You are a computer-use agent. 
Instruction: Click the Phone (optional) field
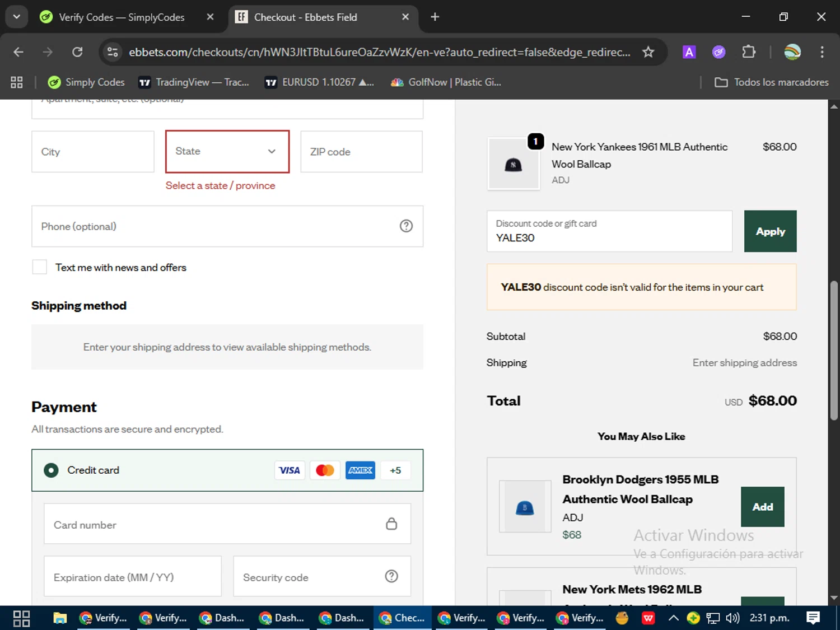[x=227, y=226]
